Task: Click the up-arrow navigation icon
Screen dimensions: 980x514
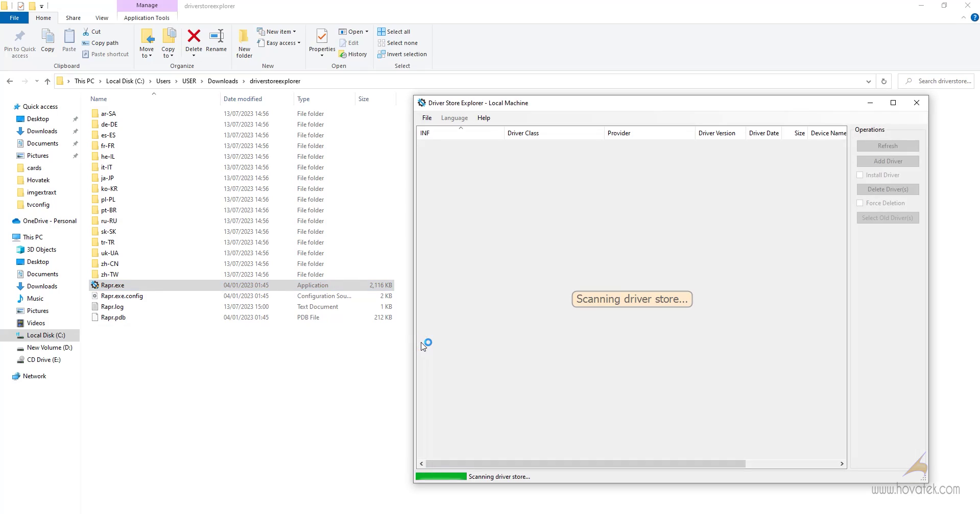Action: point(47,81)
